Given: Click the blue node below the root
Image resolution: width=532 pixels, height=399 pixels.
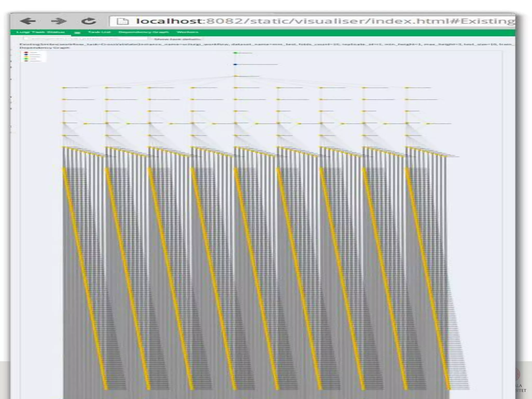Looking at the screenshot, I should tap(235, 64).
